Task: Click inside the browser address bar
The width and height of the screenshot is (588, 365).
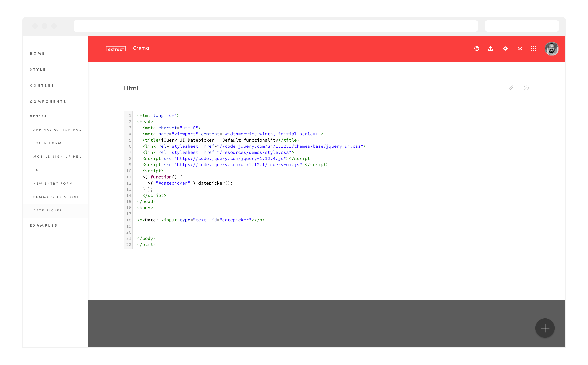Action: pyautogui.click(x=276, y=26)
